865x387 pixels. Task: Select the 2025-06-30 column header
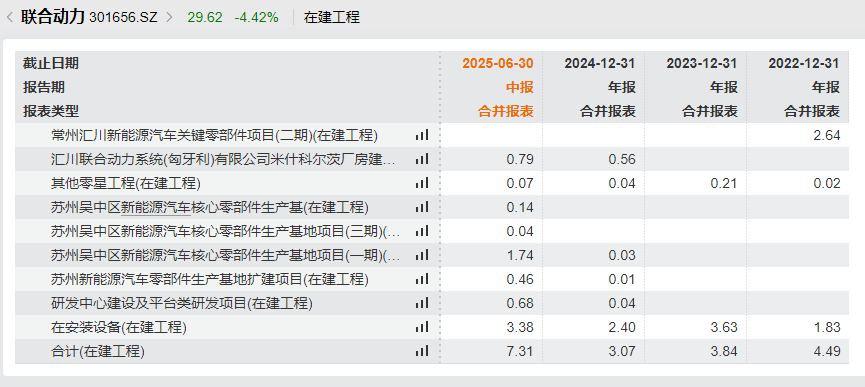(x=498, y=63)
